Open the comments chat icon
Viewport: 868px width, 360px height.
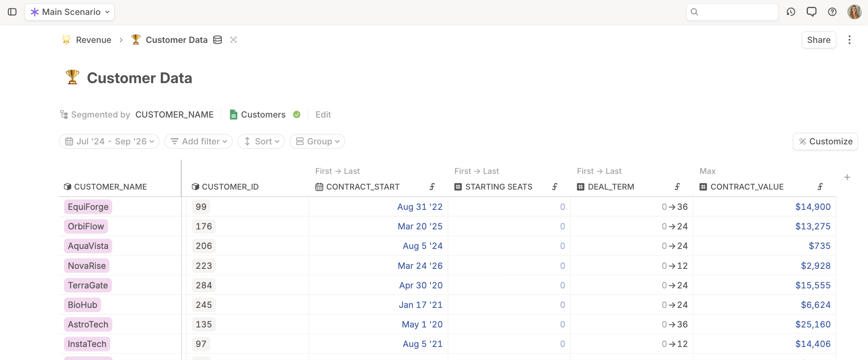click(x=812, y=12)
